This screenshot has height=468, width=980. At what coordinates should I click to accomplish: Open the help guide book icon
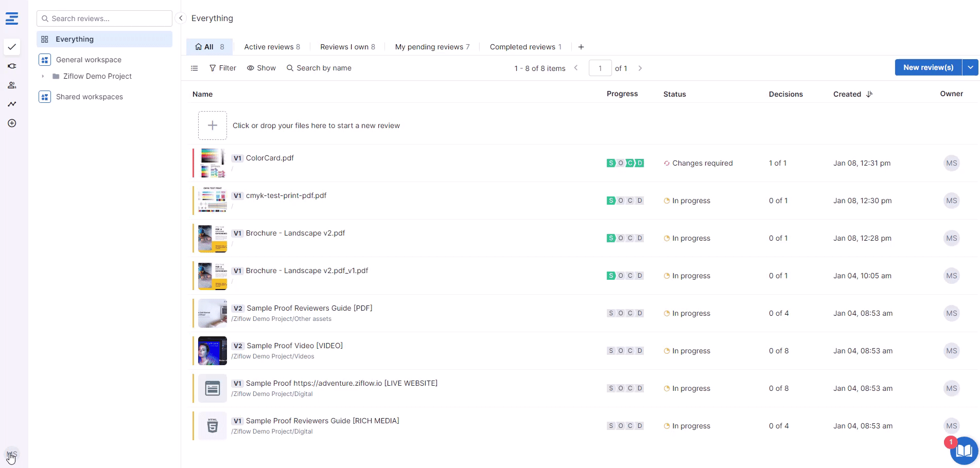coord(964,451)
